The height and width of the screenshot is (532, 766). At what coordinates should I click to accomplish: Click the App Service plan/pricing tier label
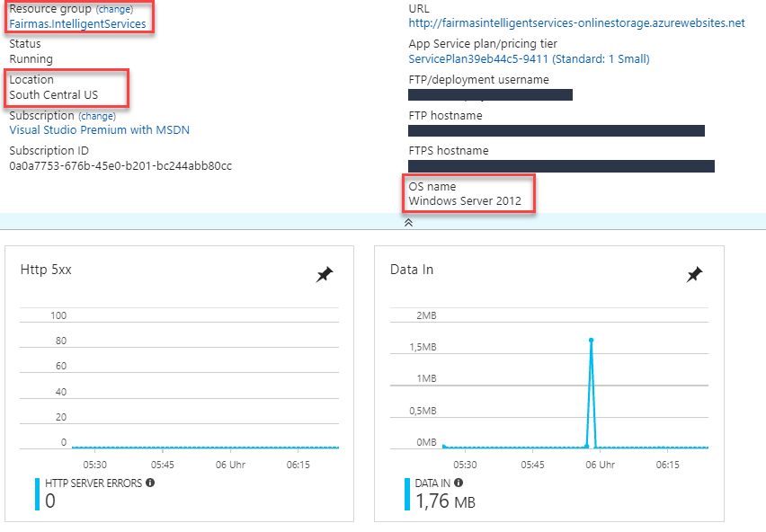(x=483, y=44)
